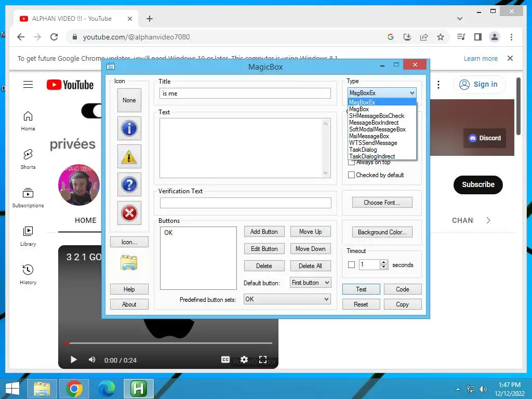Seek on video progress bar
This screenshot has width=532, height=399.
tap(168, 343)
